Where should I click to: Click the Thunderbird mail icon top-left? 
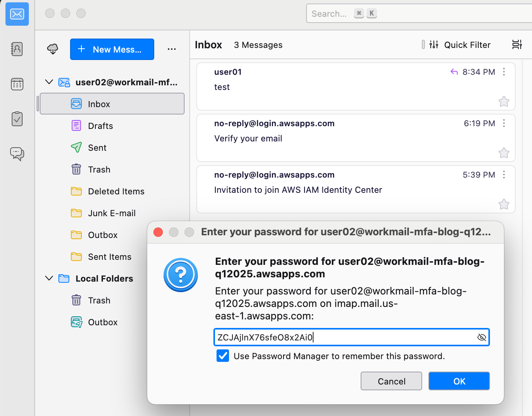tap(17, 14)
